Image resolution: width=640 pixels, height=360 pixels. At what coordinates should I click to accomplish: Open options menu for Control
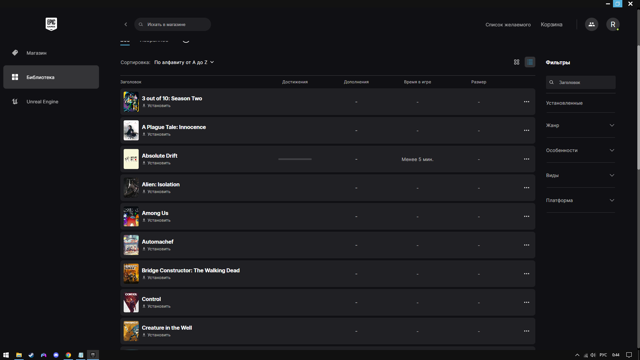[527, 302]
